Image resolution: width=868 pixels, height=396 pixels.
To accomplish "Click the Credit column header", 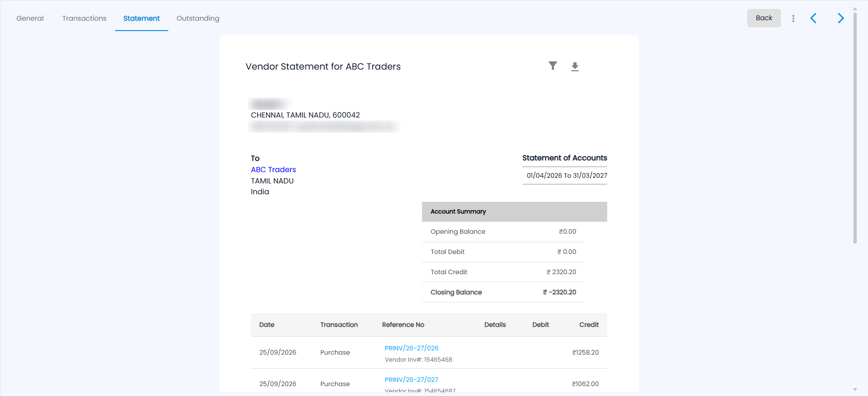I will tap(589, 325).
